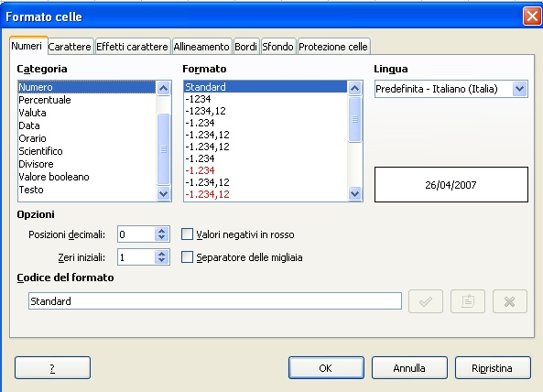
Task: Click the green checkmark add format icon
Action: point(426,301)
